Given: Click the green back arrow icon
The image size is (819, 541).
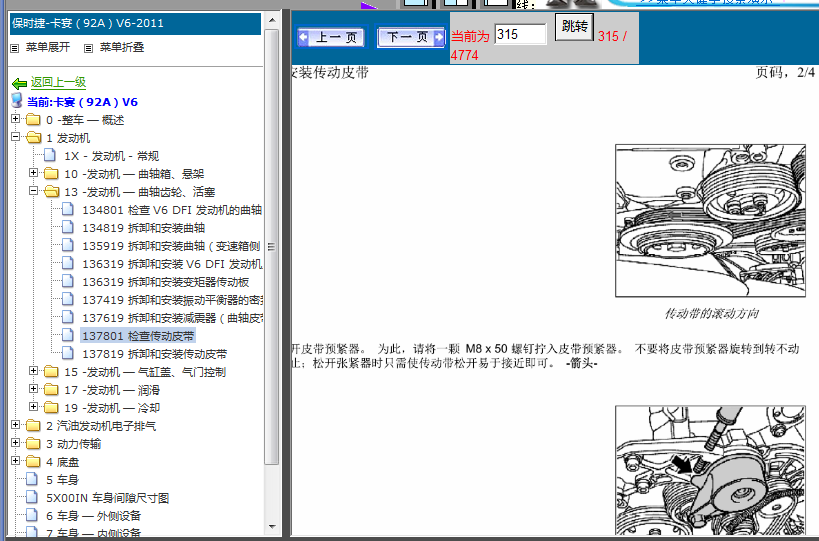Looking at the screenshot, I should click(19, 83).
